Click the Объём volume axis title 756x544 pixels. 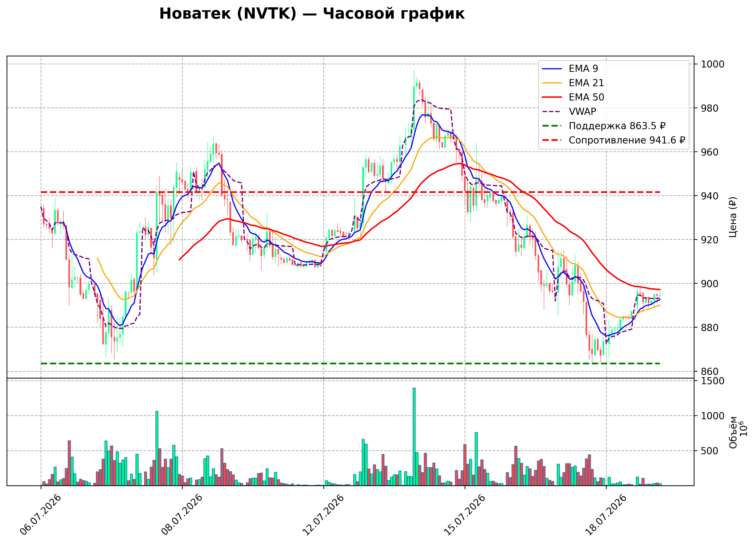pyautogui.click(x=733, y=433)
